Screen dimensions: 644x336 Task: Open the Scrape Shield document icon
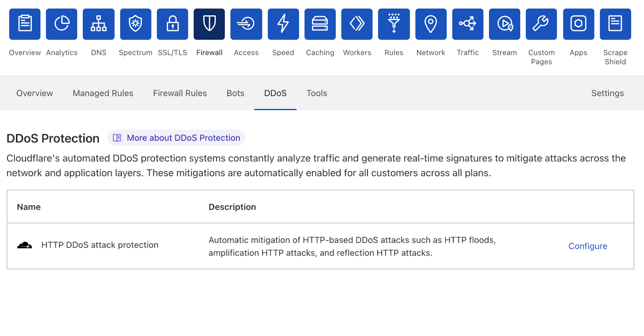click(x=615, y=24)
